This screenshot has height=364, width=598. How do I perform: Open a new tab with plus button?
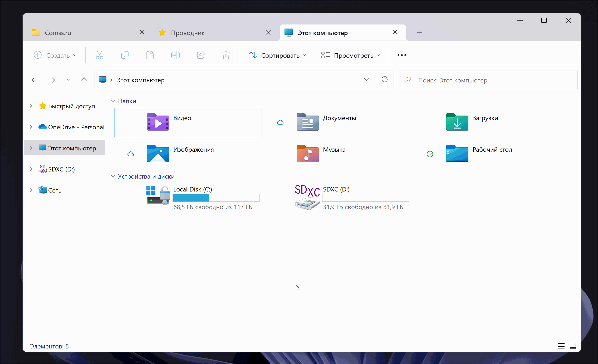pyautogui.click(x=419, y=33)
